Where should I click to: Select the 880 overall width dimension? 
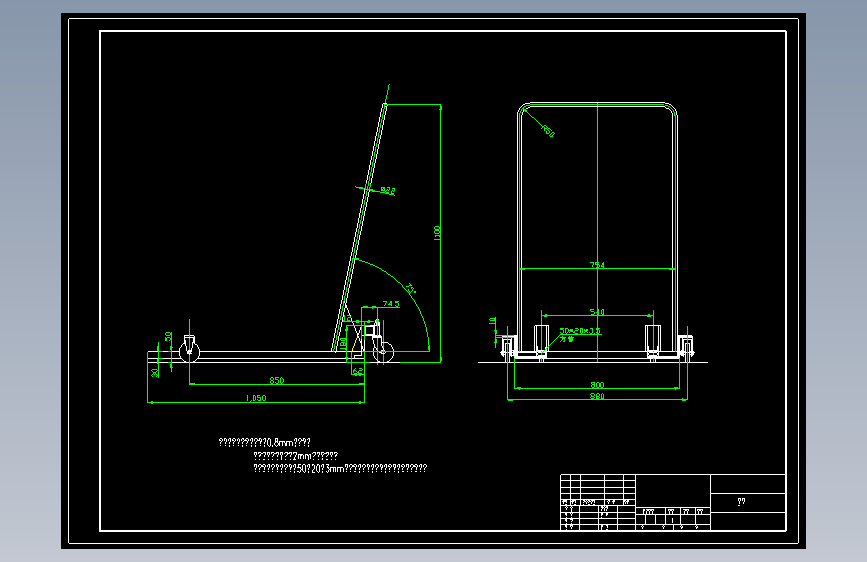pyautogui.click(x=597, y=396)
